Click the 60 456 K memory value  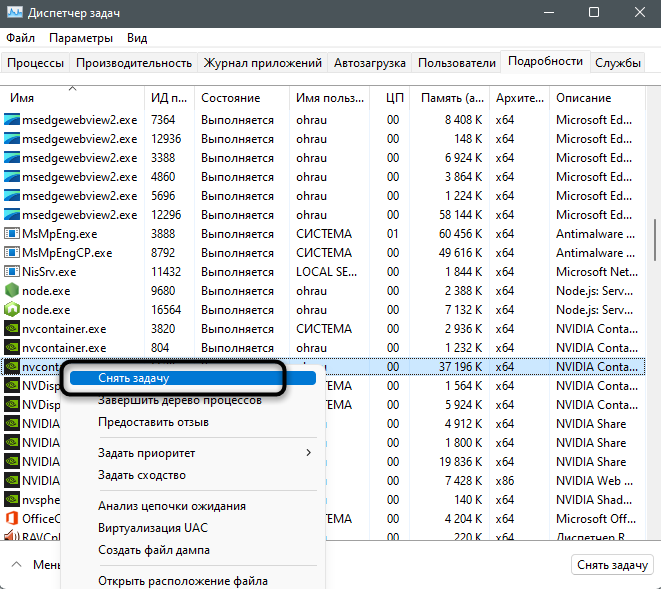click(x=460, y=234)
